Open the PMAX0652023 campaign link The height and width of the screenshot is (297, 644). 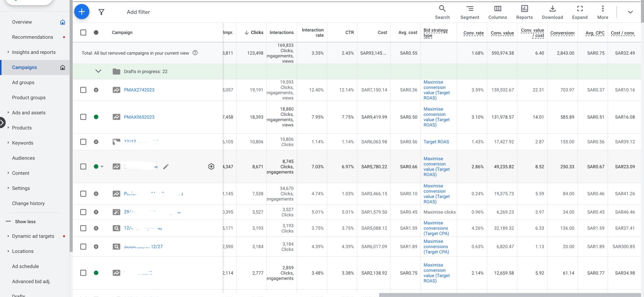click(139, 117)
